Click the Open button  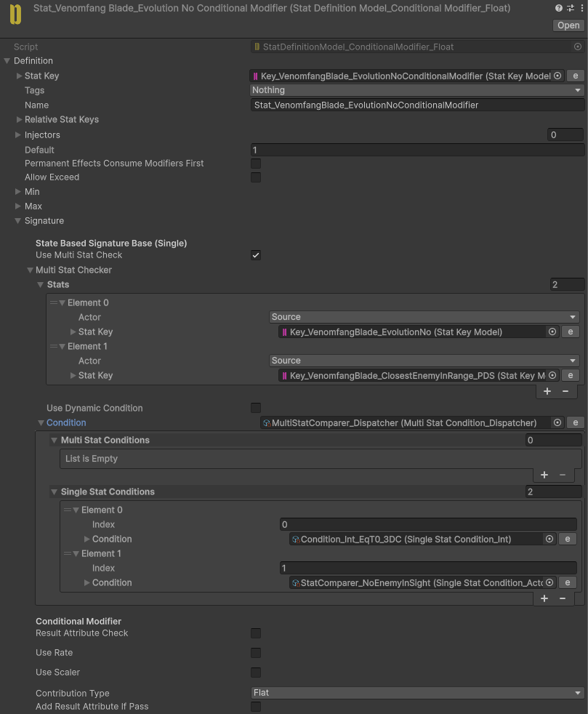point(568,25)
